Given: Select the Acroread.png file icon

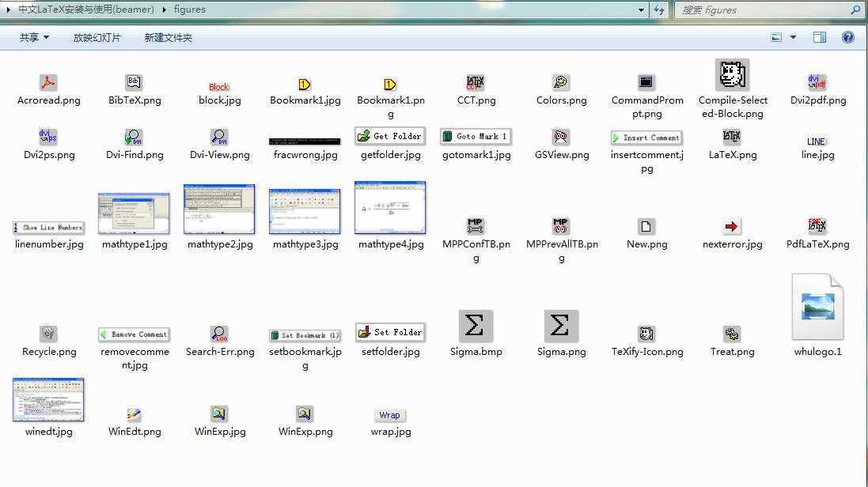Looking at the screenshot, I should tap(48, 83).
